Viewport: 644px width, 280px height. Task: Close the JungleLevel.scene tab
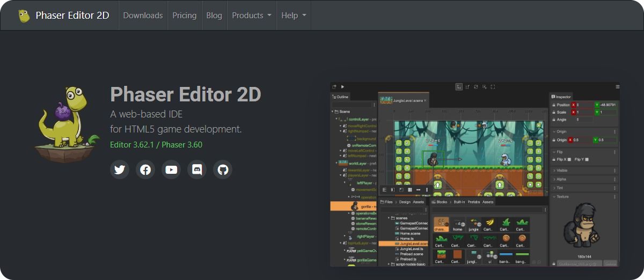coord(425,100)
